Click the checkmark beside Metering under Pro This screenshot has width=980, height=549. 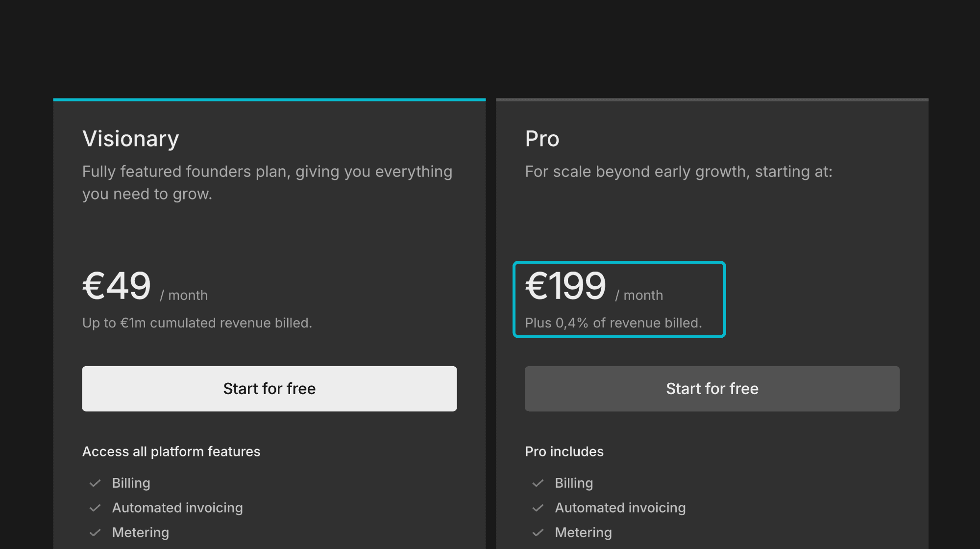click(539, 532)
